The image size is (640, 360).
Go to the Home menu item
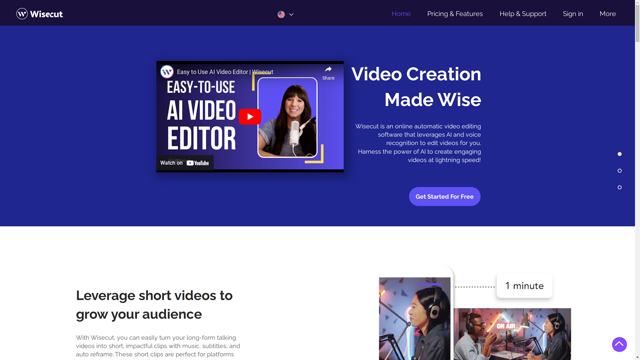click(x=401, y=14)
